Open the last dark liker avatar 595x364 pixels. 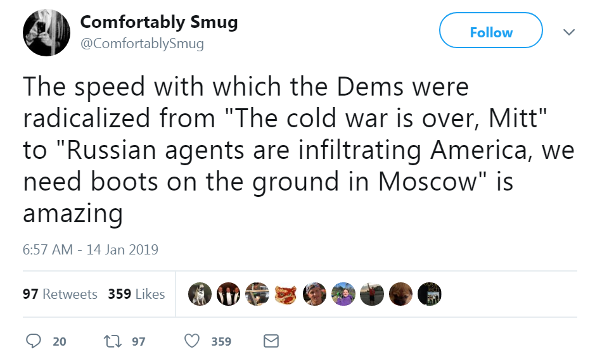430,294
